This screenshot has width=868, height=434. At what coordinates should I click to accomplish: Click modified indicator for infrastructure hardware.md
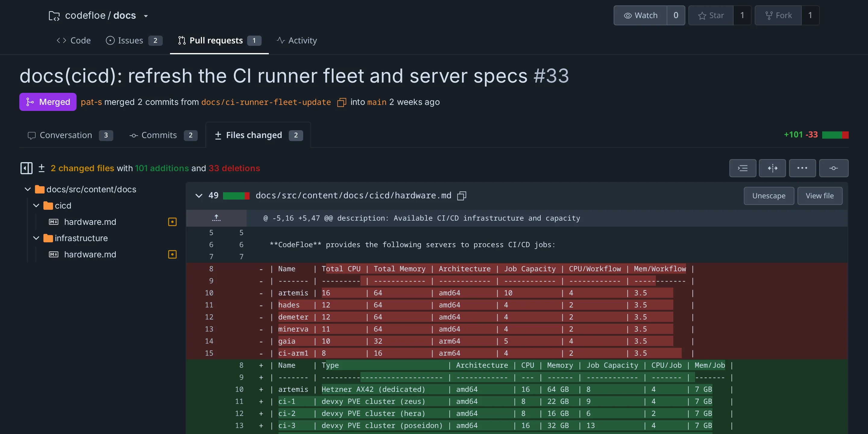172,254
